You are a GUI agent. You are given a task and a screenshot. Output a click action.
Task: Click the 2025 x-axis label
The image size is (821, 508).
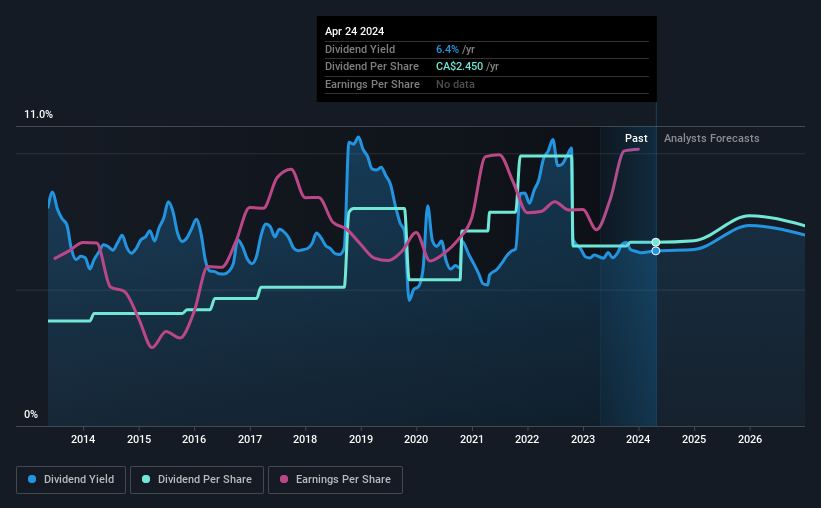pyautogui.click(x=694, y=439)
